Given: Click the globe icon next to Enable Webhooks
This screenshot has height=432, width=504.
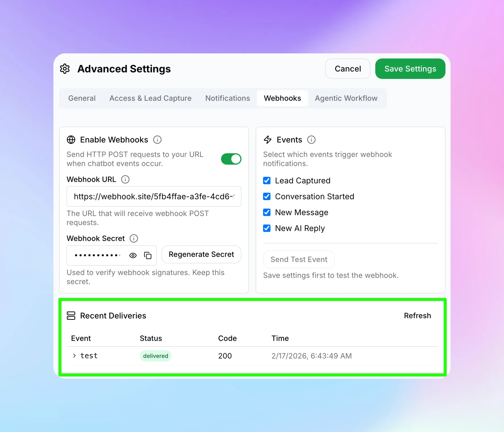Looking at the screenshot, I should pos(71,140).
